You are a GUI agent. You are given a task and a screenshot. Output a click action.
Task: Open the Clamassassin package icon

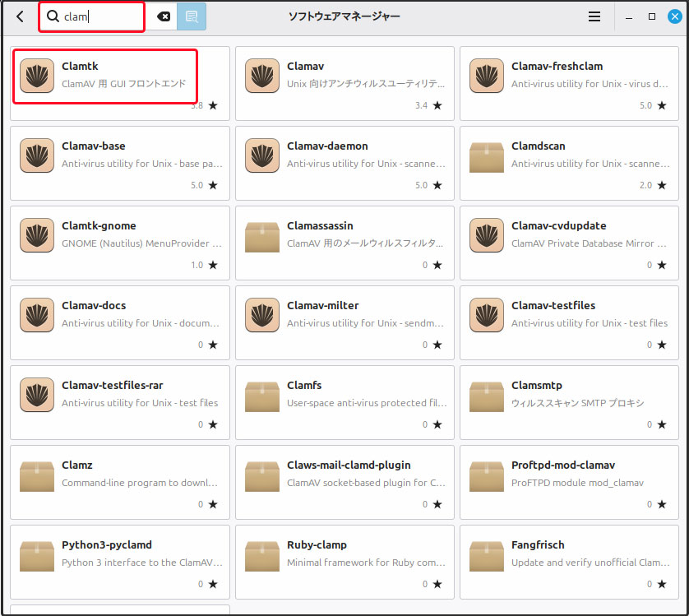tap(262, 237)
